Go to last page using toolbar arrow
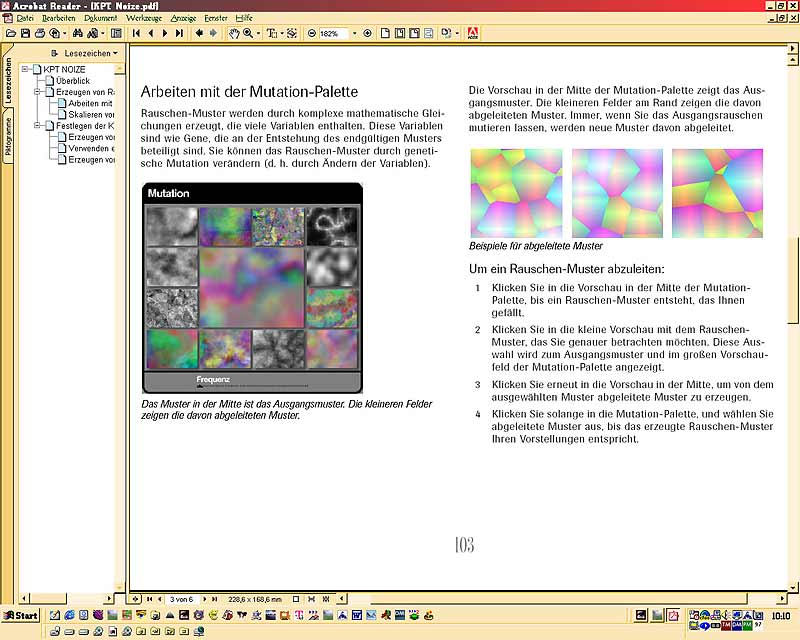This screenshot has width=800, height=640. click(179, 33)
